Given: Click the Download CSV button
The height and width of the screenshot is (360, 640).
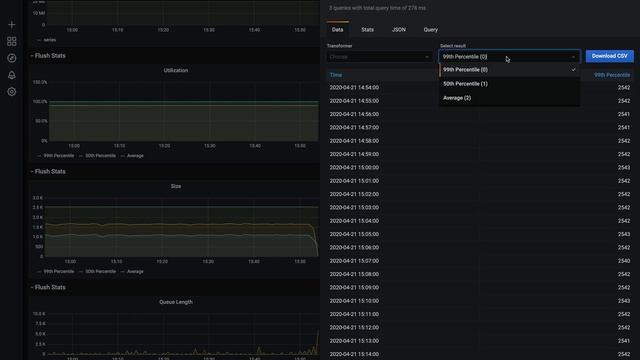Looking at the screenshot, I should (609, 56).
